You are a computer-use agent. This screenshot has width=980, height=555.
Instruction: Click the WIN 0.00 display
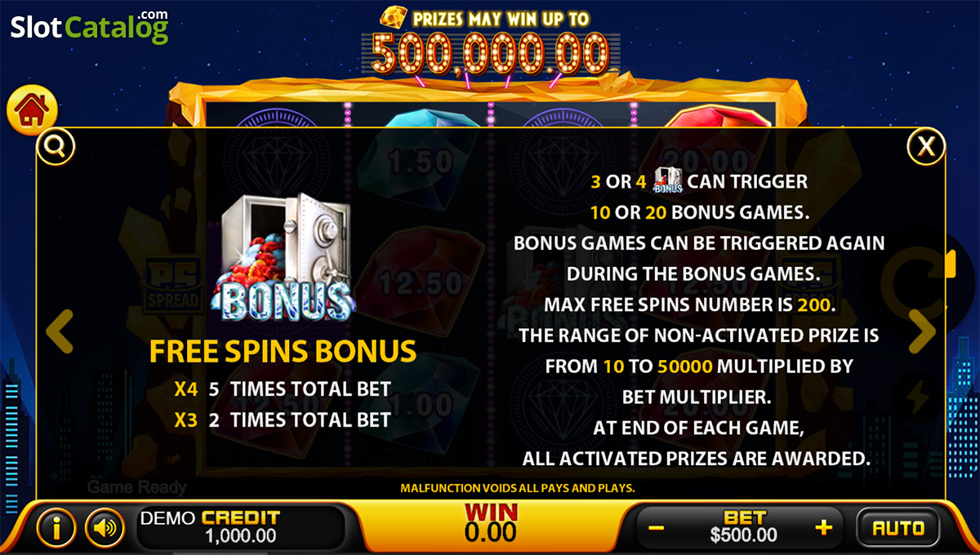point(491,524)
